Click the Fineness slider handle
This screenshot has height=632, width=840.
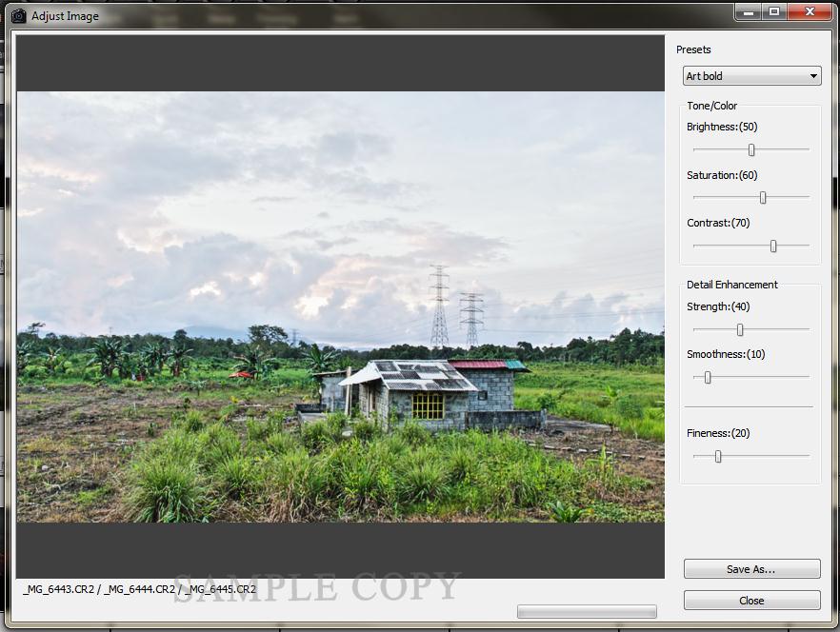pyautogui.click(x=718, y=456)
